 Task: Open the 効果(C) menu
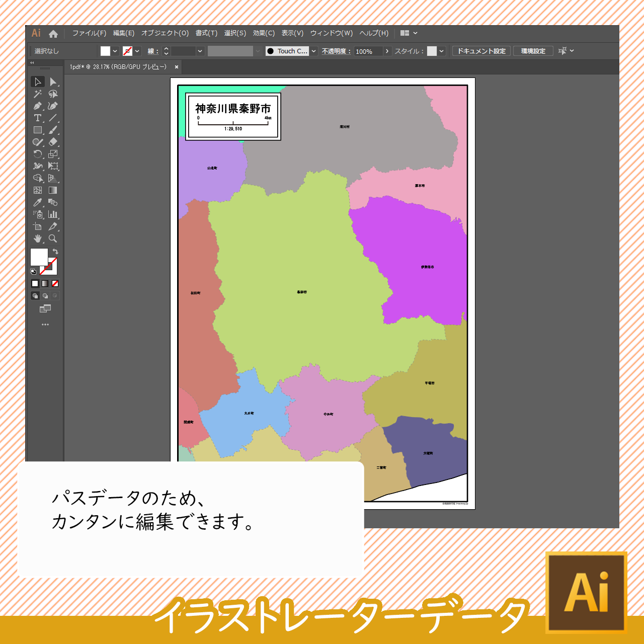(264, 33)
